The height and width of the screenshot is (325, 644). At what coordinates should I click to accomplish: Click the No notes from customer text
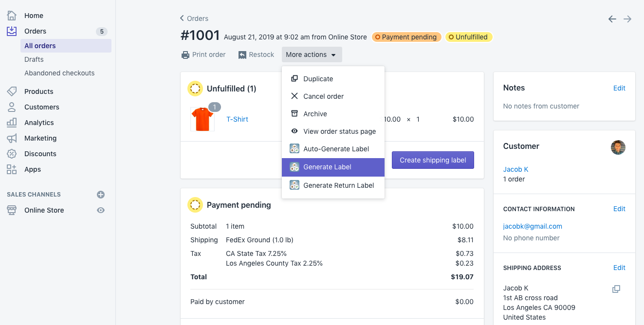pyautogui.click(x=541, y=106)
